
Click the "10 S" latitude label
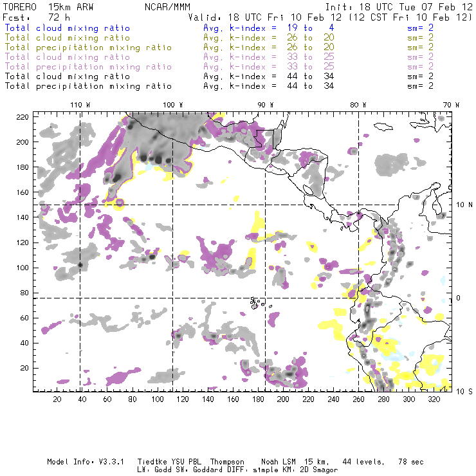(x=464, y=392)
